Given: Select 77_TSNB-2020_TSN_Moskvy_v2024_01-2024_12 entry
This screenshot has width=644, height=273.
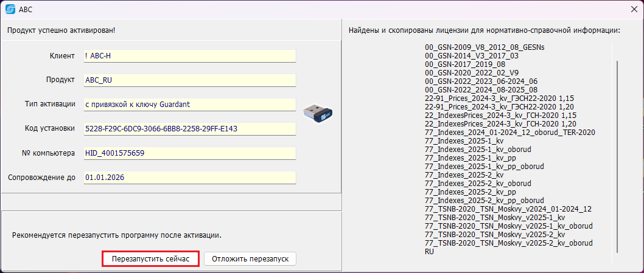Looking at the screenshot, I should tap(508, 209).
